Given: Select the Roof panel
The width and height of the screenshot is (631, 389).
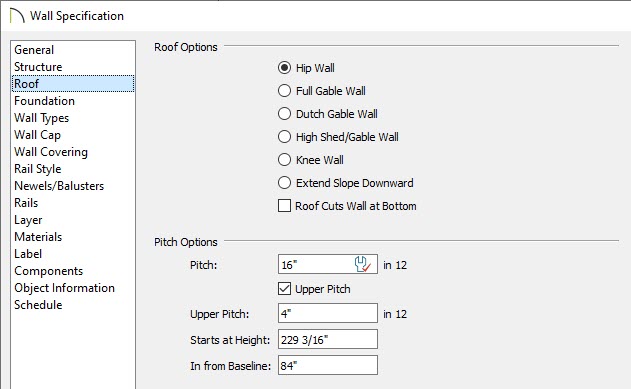Looking at the screenshot, I should [x=73, y=84].
